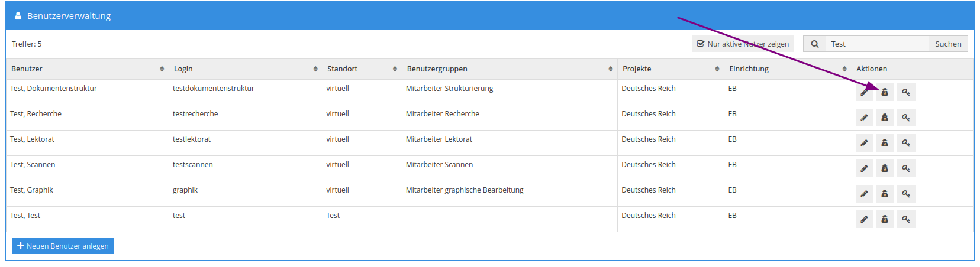Edit the Test, Lektorat user via pencil icon
This screenshot has height=267, width=980.
coord(864,143)
